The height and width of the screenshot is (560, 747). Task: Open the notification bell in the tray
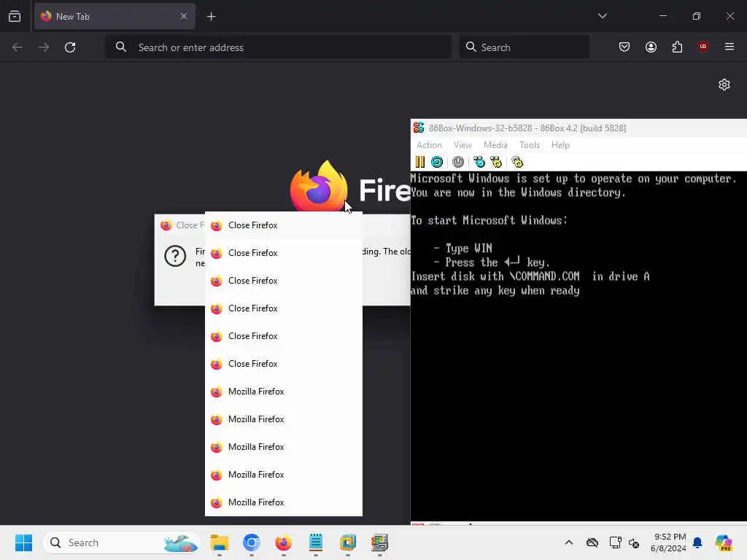pos(697,542)
